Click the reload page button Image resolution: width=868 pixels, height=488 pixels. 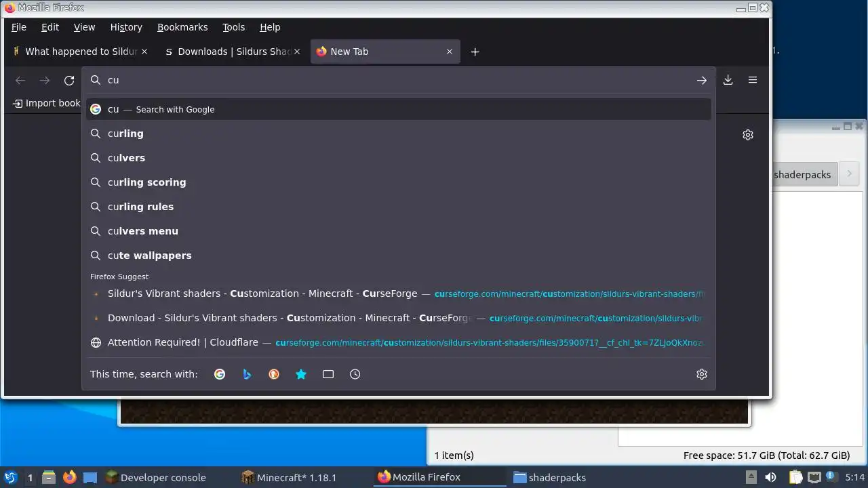(x=69, y=80)
